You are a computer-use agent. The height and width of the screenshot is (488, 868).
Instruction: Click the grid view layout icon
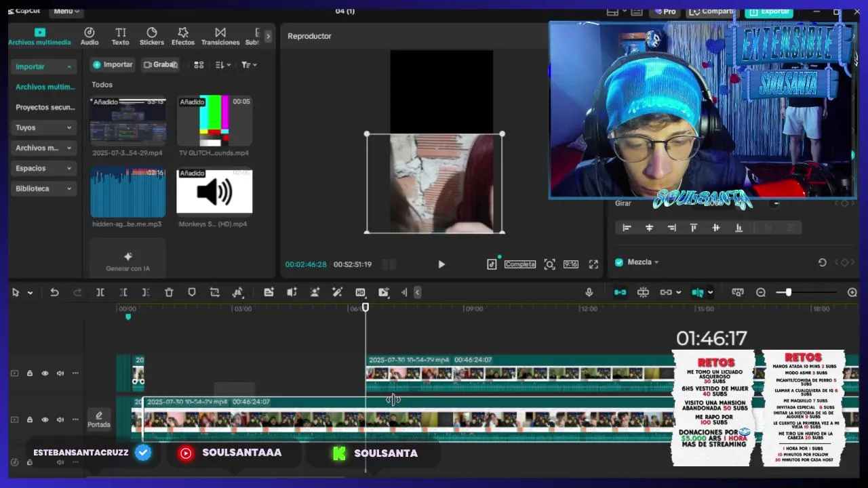click(x=199, y=64)
